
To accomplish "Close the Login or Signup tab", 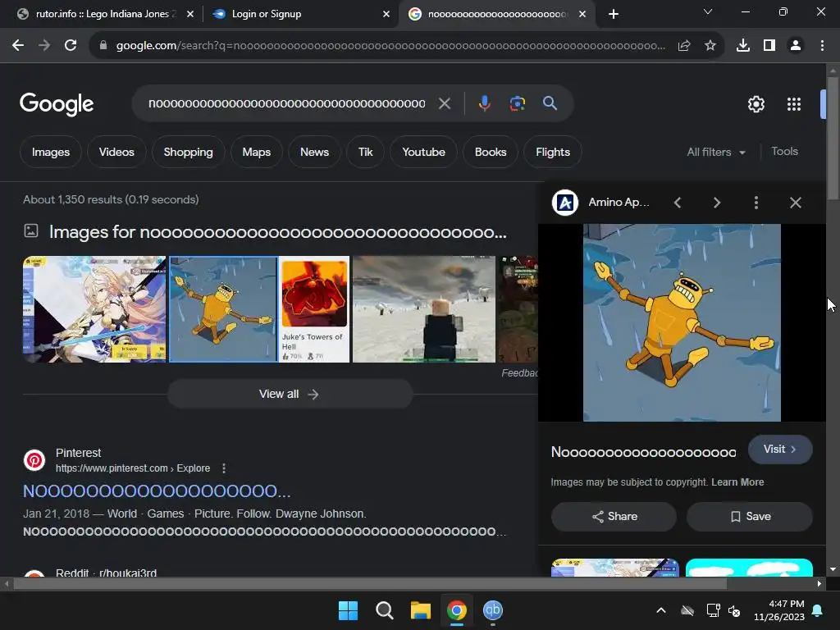I will [x=386, y=14].
